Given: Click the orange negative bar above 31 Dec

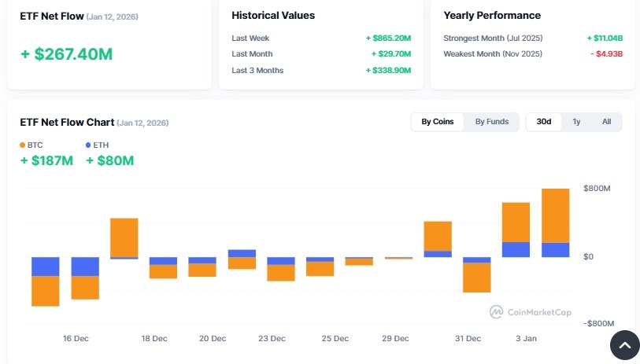Looking at the screenshot, I should 476,277.
